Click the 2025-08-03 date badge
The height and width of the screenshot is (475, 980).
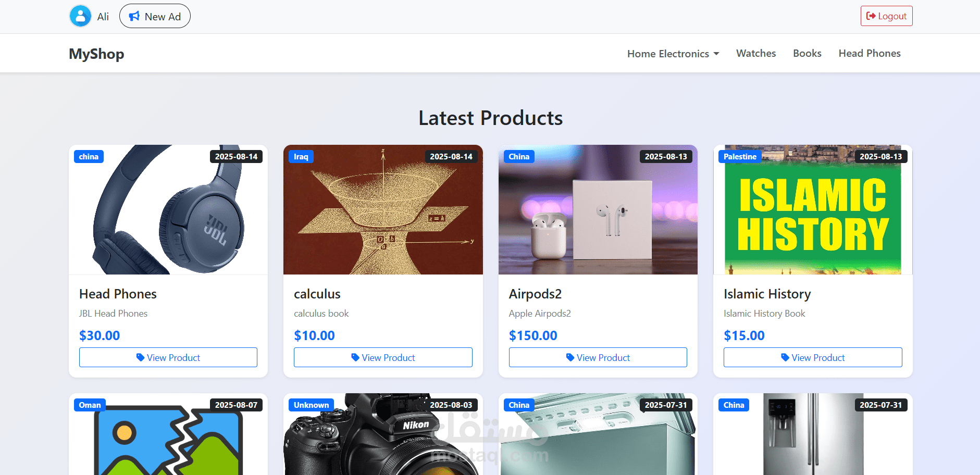point(451,405)
